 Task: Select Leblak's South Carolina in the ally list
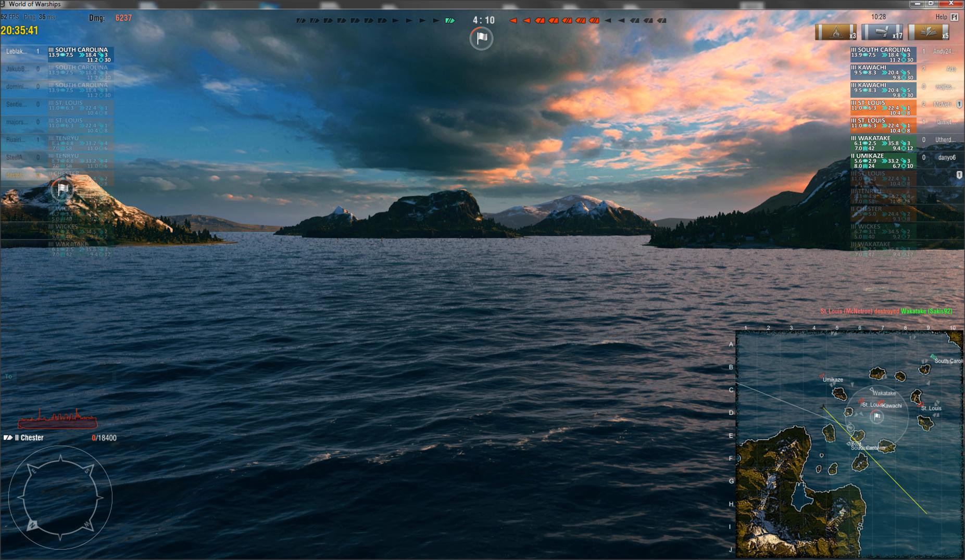[57, 54]
